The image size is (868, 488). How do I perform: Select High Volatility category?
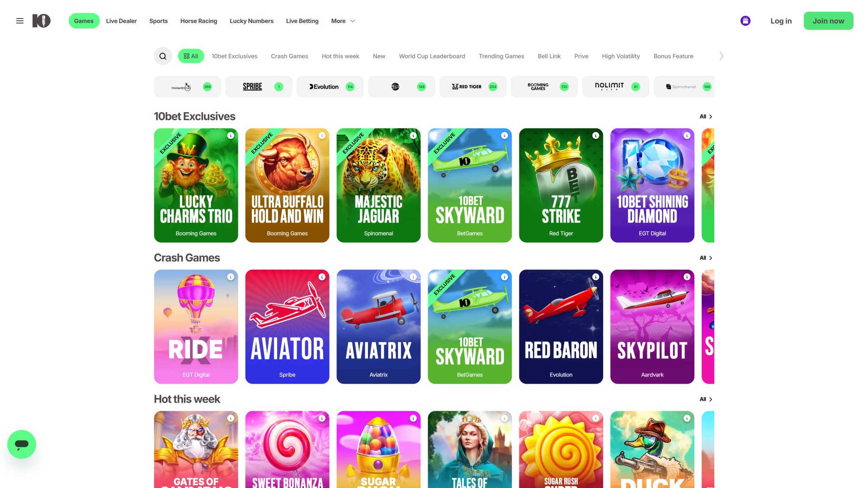coord(621,56)
